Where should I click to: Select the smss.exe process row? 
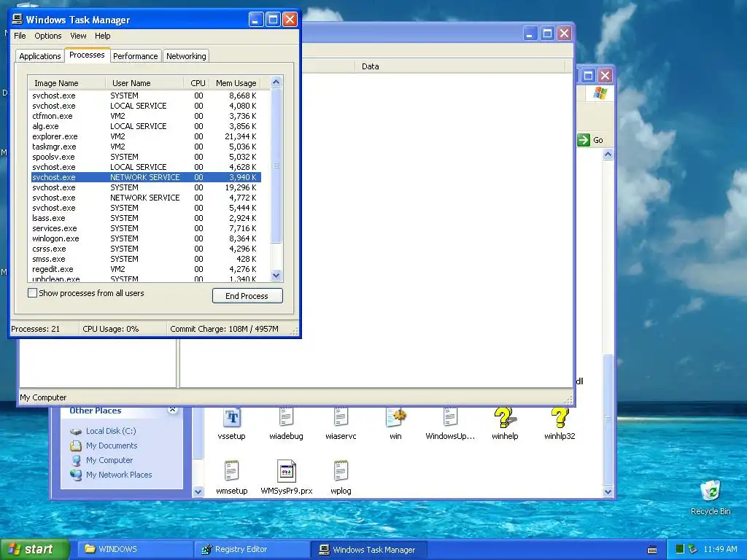click(x=145, y=259)
